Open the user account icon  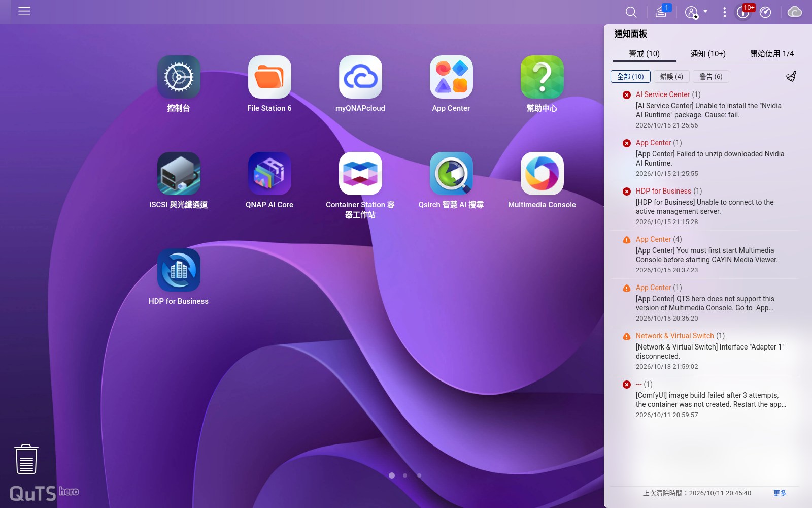point(691,12)
